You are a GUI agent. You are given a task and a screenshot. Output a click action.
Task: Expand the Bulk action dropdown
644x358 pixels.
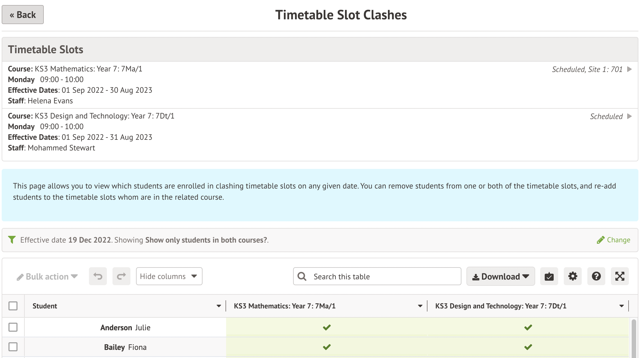[47, 277]
